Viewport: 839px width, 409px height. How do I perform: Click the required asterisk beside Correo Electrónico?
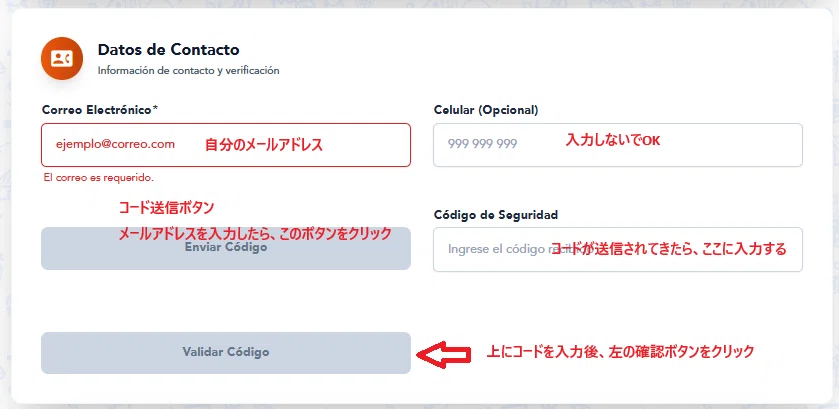[155, 109]
